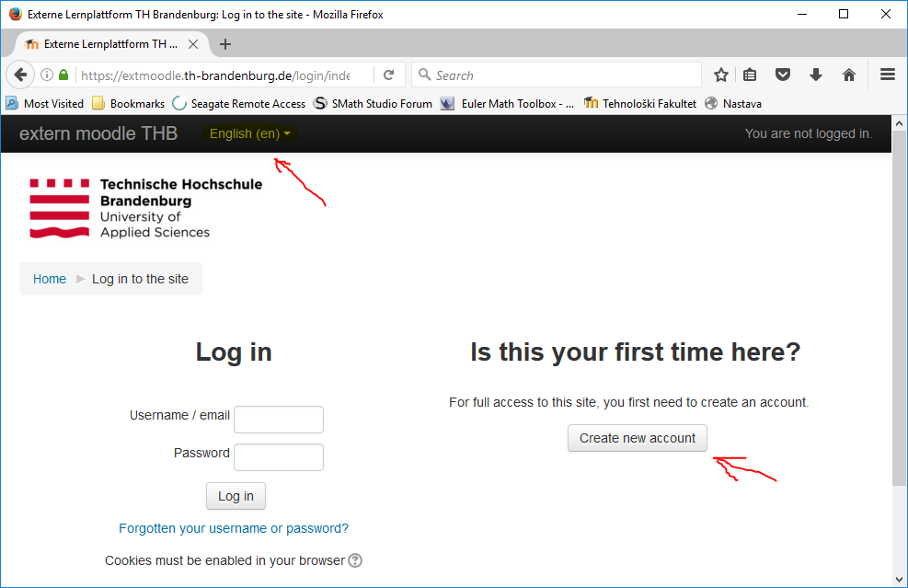This screenshot has width=908, height=588.
Task: Open the Firefox hamburger menu
Action: pyautogui.click(x=887, y=75)
